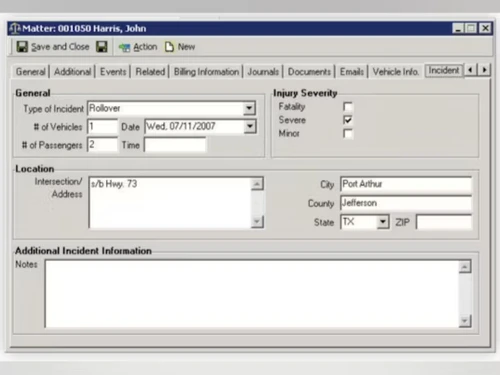Image resolution: width=500 pixels, height=375 pixels.
Task: Click Notes box scroll up arrow
Action: tap(465, 267)
